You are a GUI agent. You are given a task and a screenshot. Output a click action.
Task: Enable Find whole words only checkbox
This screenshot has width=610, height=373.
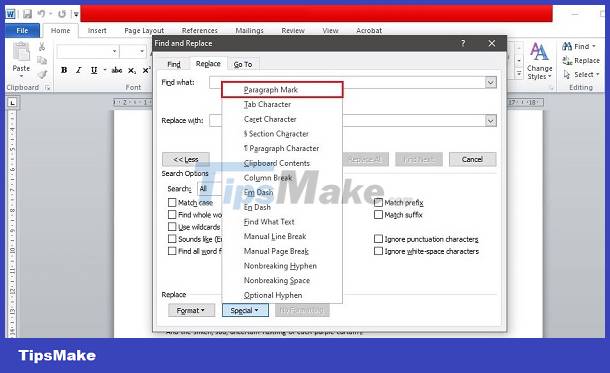172,215
